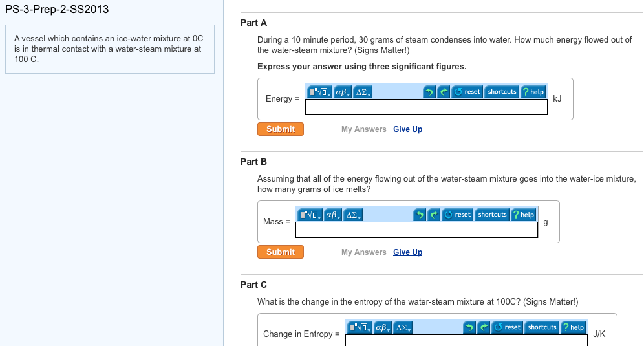Open Part A ΔΣ symbols menu
This screenshot has height=346, width=644.
pos(363,92)
